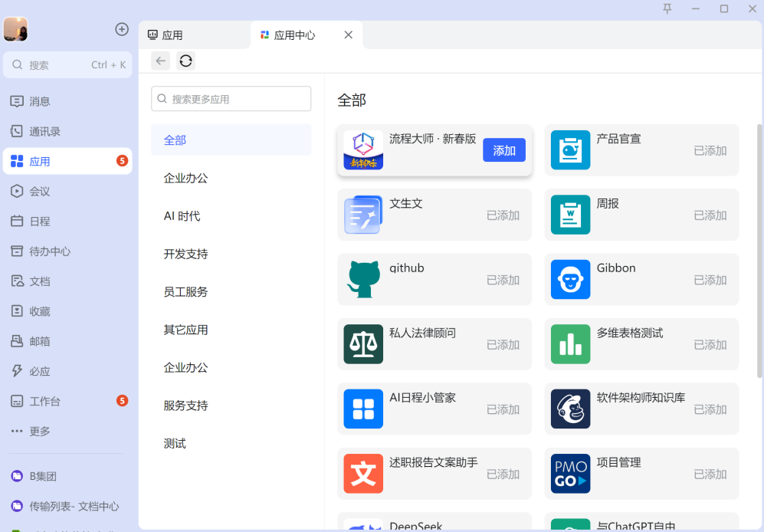764x532 pixels.
Task: Open 工作台 in the left sidebar
Action: (x=67, y=402)
